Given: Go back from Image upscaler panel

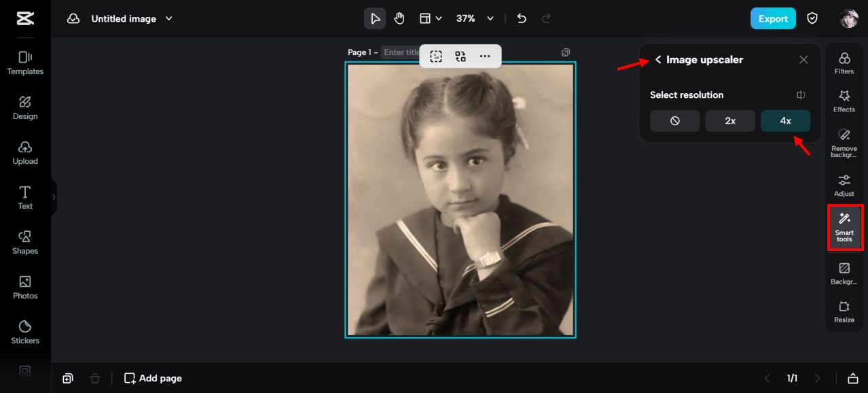Looking at the screenshot, I should pos(658,60).
